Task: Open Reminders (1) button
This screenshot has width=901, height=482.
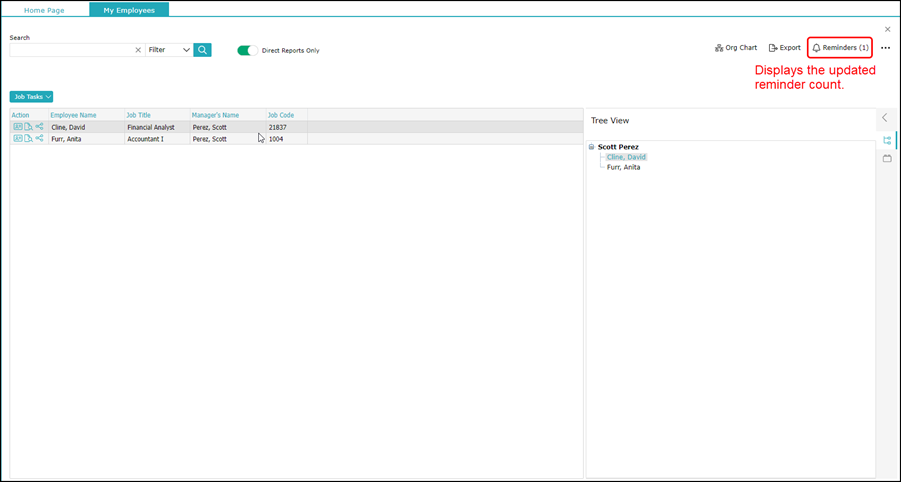Action: point(840,47)
